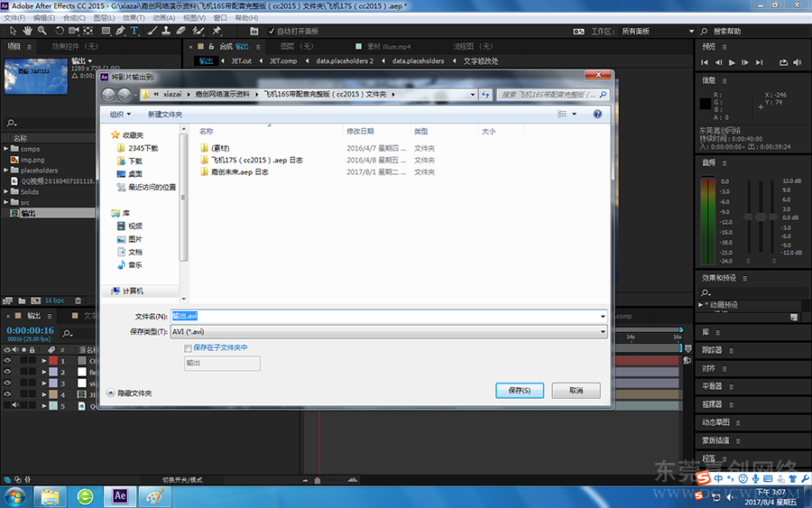Select the Brush tool
Screen dimensions: 812x508
tap(152, 31)
